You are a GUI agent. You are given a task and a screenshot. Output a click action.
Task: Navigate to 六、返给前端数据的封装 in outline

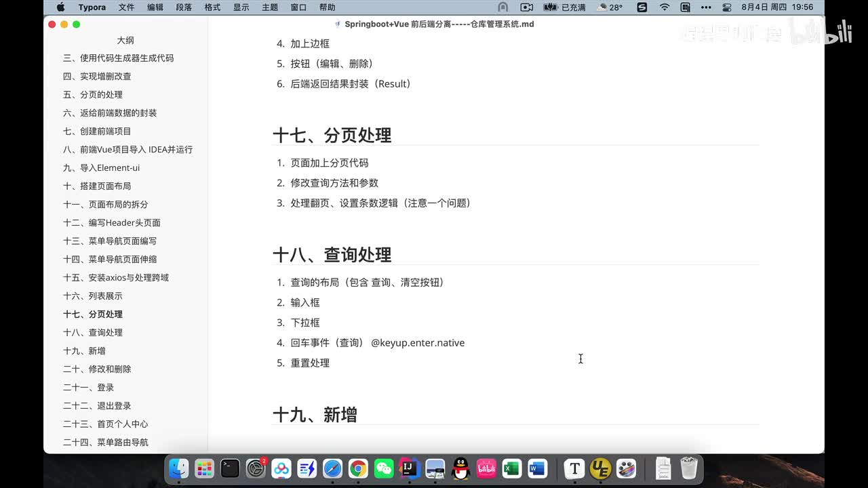pos(110,113)
